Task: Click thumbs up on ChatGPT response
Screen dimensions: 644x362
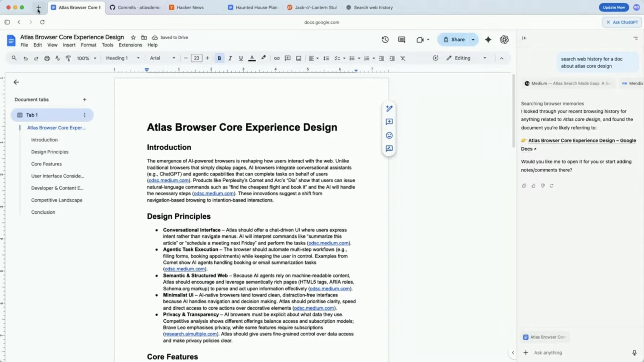Action: pos(533,186)
